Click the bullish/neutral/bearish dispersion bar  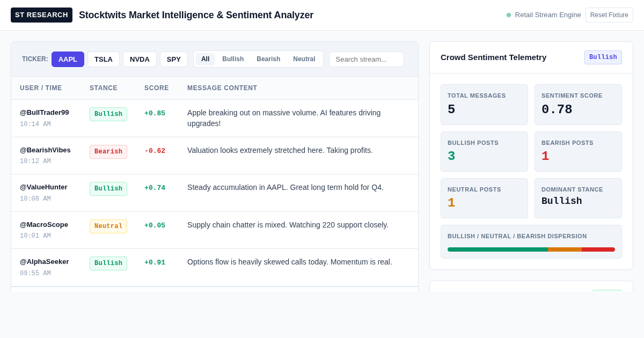click(x=531, y=249)
